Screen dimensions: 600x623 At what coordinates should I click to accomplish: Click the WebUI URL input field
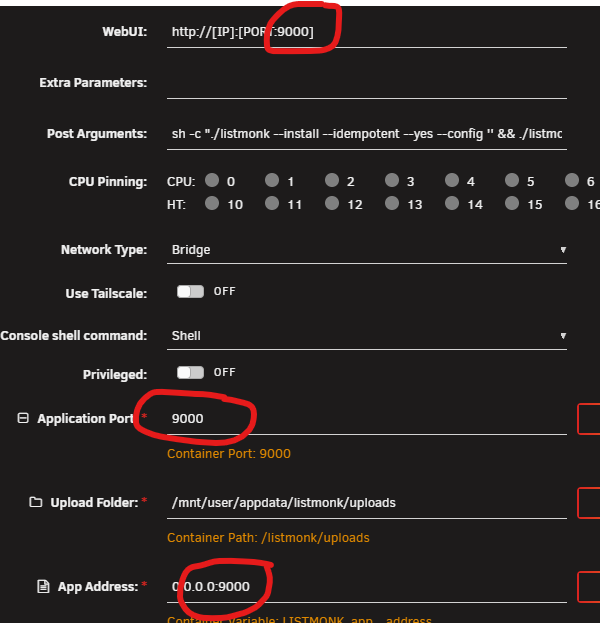point(367,32)
